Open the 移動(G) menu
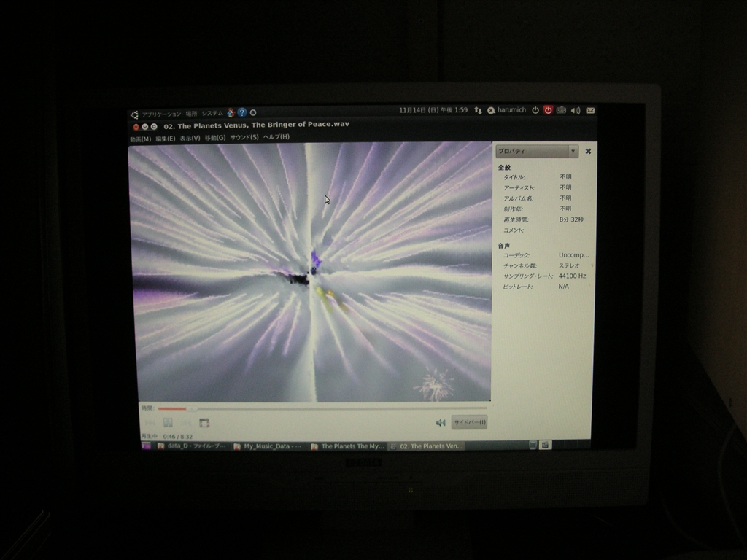Screen dimensions: 747x560 point(215,138)
